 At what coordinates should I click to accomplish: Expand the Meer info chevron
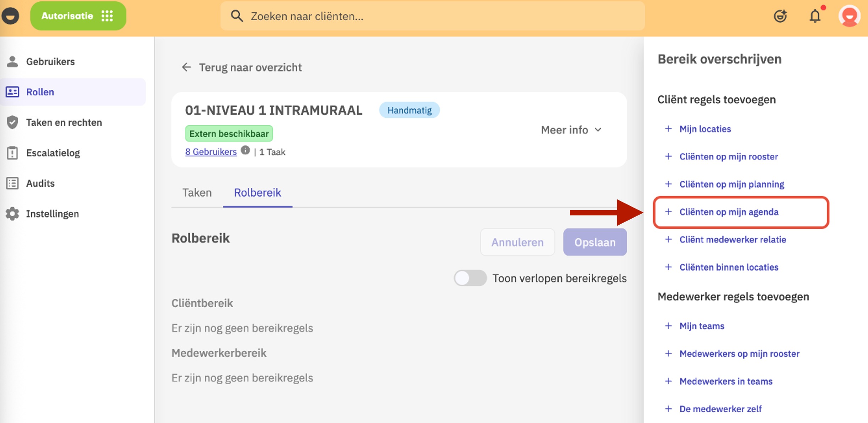598,130
